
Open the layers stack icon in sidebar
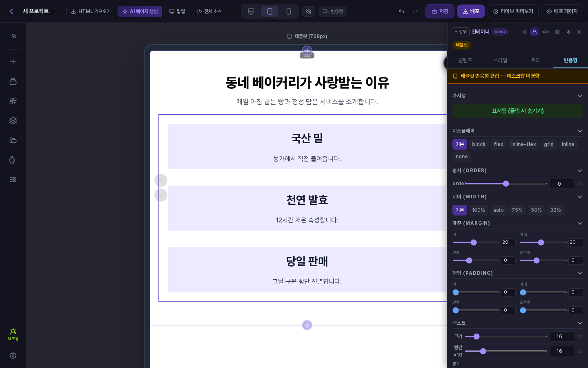(13, 121)
